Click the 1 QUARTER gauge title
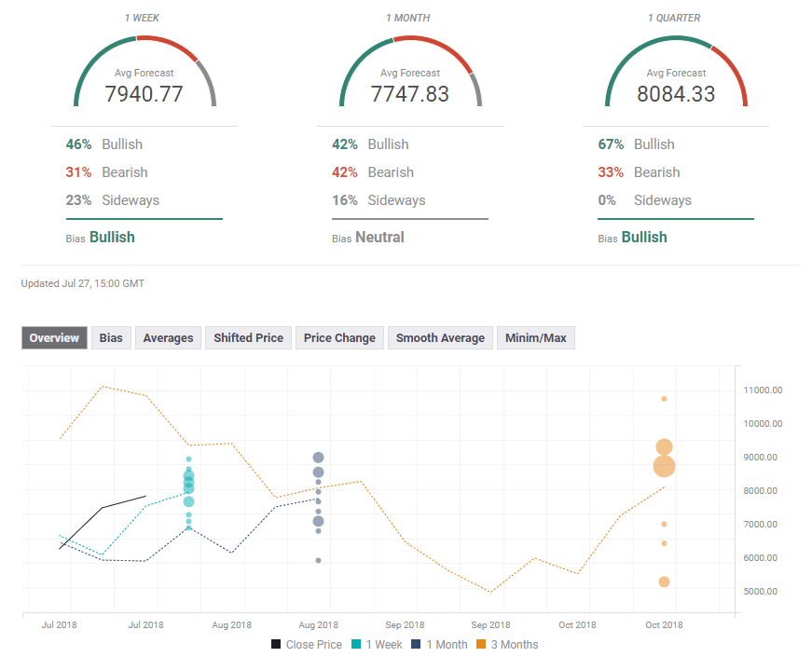Screen dimensions: 812x657 click(x=674, y=18)
